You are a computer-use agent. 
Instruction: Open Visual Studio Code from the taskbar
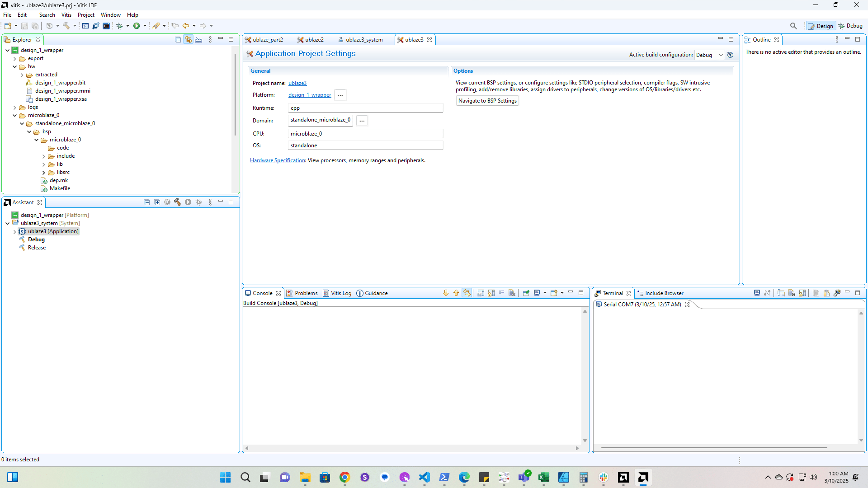click(x=424, y=477)
